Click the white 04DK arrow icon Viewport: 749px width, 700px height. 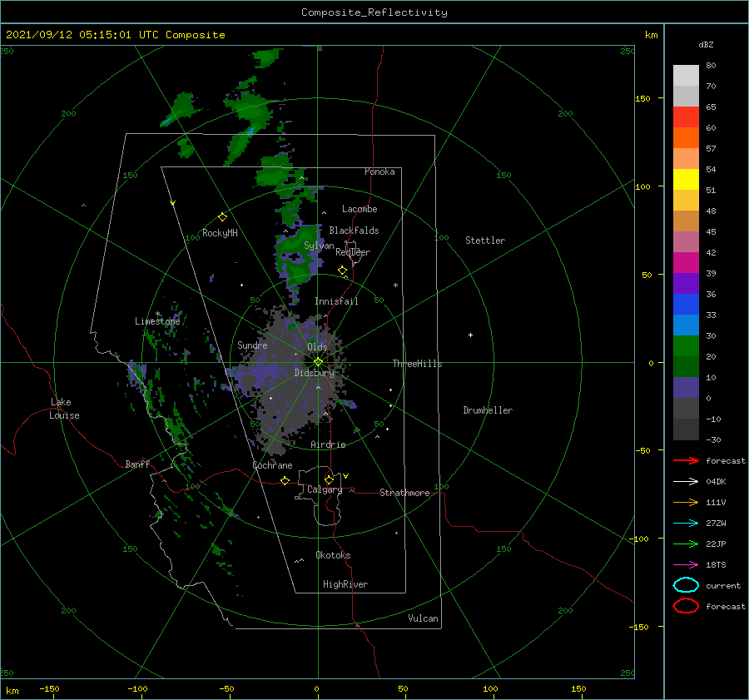(686, 481)
